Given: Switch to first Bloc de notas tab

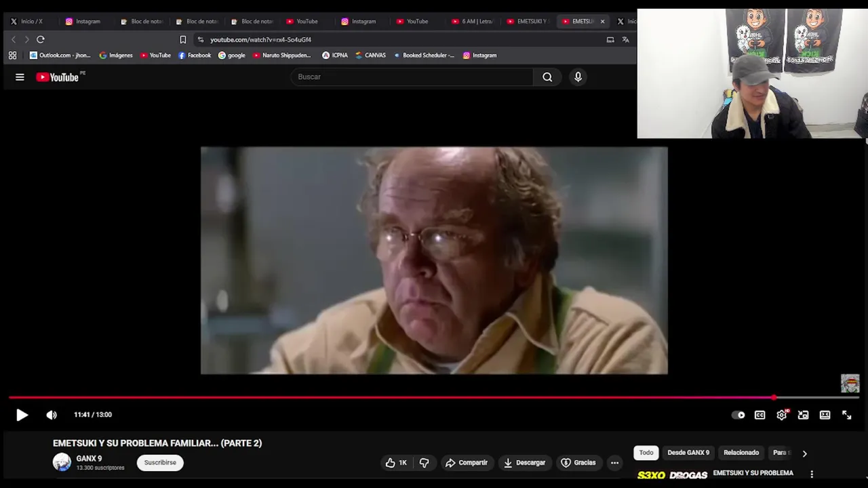Looking at the screenshot, I should [141, 22].
